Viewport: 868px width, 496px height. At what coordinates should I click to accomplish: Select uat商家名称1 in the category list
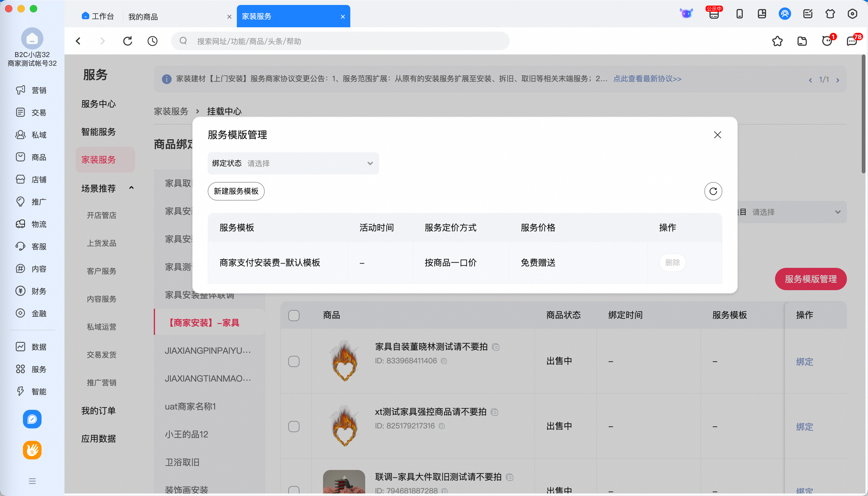point(190,406)
